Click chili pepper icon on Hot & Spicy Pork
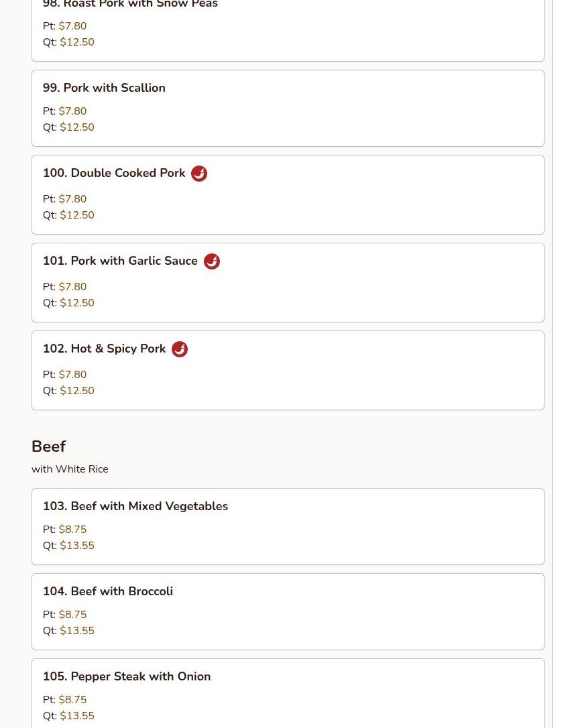 180,349
